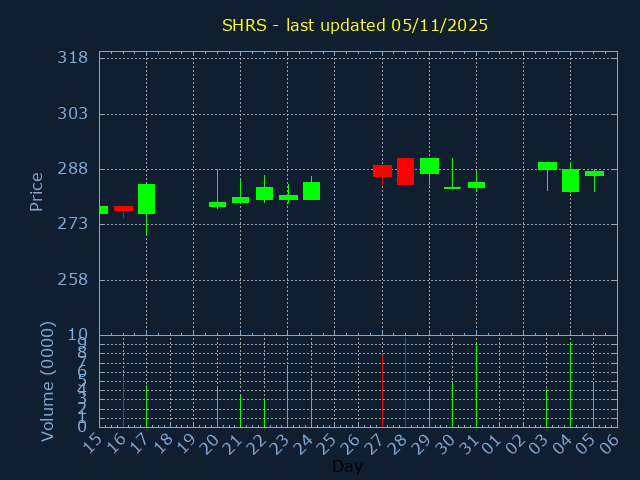Screen dimensions: 640x480
Task: Click the red volume bar on day 27
Action: click(x=382, y=390)
